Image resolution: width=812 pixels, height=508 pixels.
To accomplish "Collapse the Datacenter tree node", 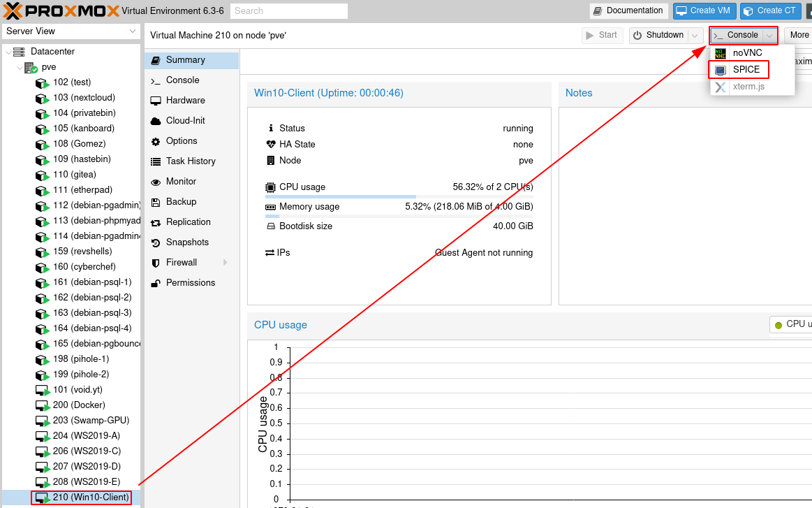I will tap(8, 52).
